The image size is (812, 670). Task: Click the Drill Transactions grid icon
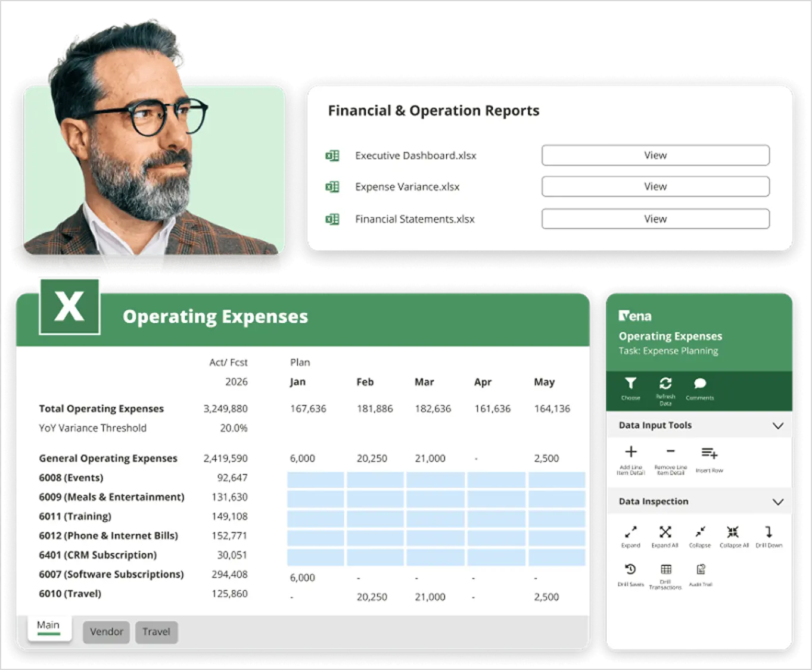click(x=666, y=569)
